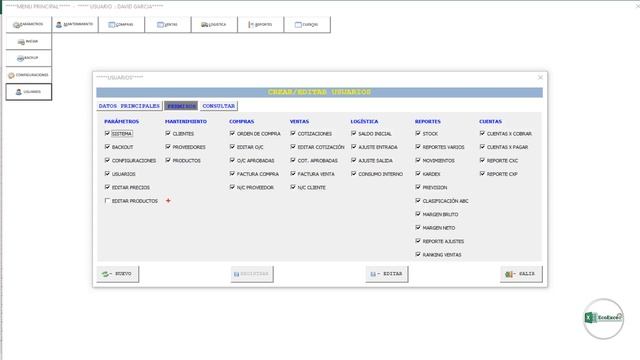Open the Mantenimiento main menu button

tap(75, 24)
